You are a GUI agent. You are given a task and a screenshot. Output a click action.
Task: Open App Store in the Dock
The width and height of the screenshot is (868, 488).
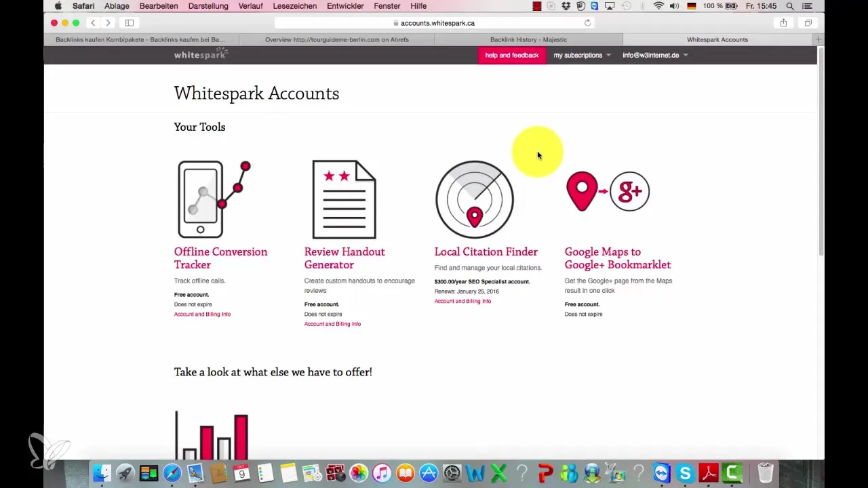[x=429, y=473]
